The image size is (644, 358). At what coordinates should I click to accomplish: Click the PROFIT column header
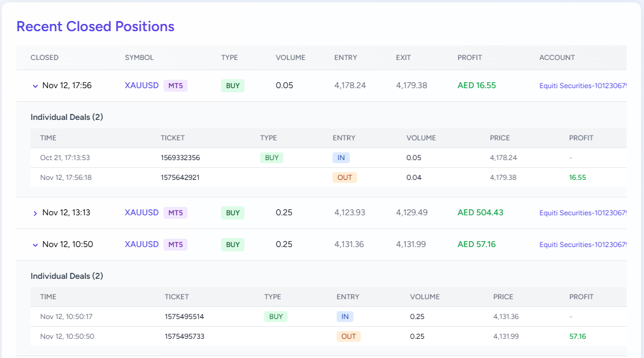[470, 58]
